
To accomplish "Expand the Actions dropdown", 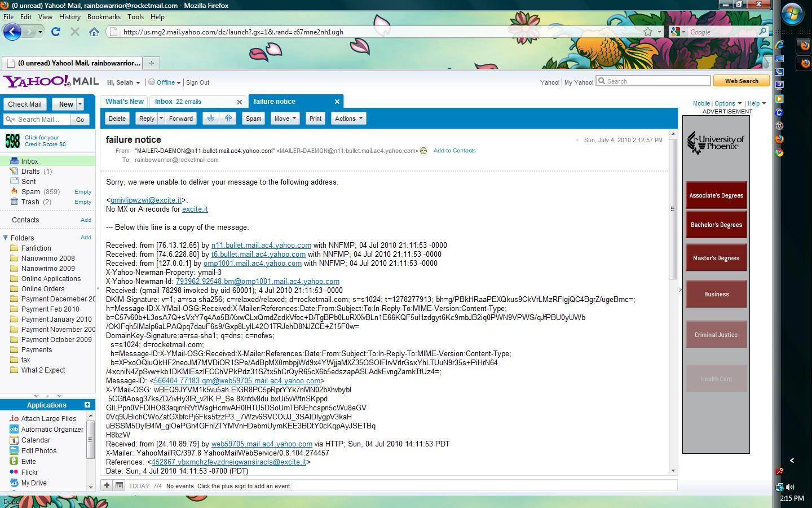I will (x=348, y=119).
